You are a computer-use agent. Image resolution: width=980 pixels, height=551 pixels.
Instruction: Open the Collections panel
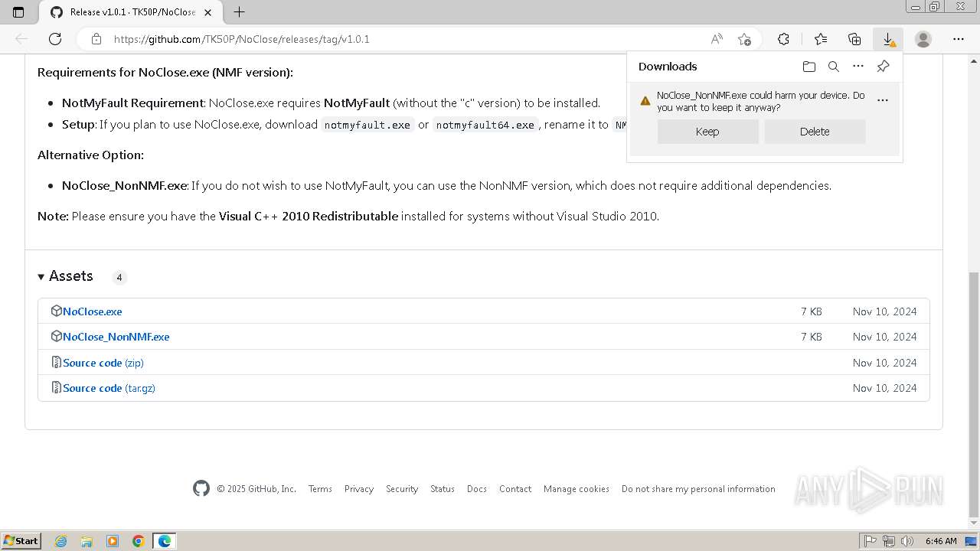click(x=854, y=39)
